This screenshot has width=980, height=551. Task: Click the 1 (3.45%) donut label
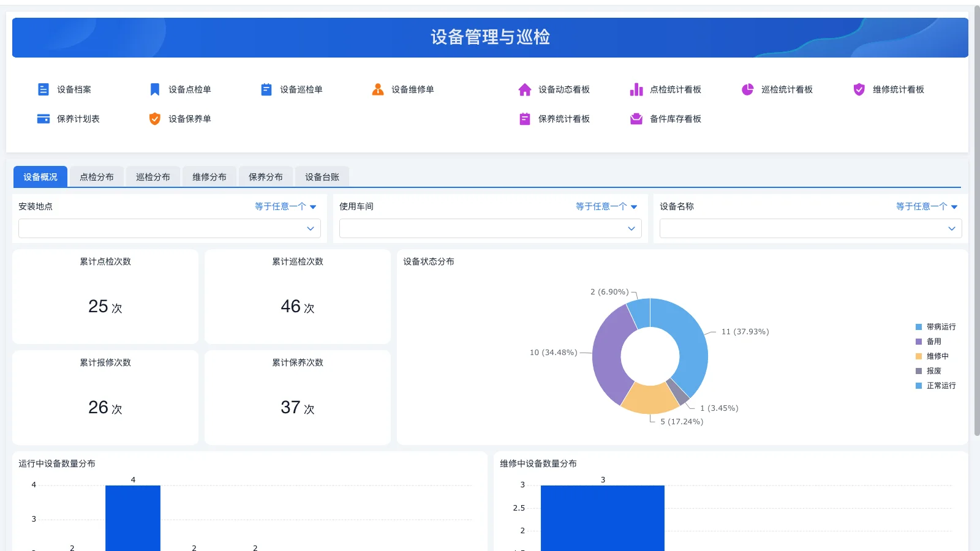719,408
